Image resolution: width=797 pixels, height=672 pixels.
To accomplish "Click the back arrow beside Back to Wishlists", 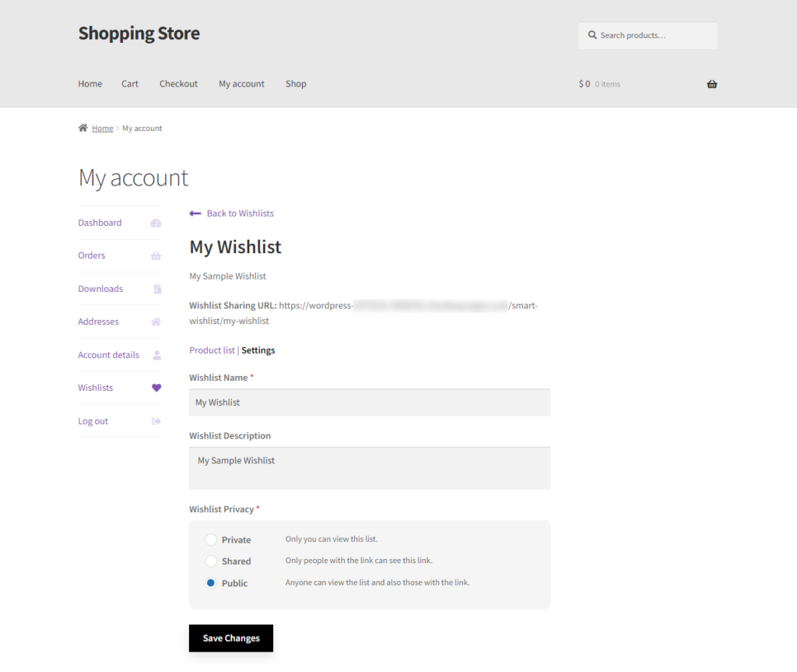I will click(195, 213).
